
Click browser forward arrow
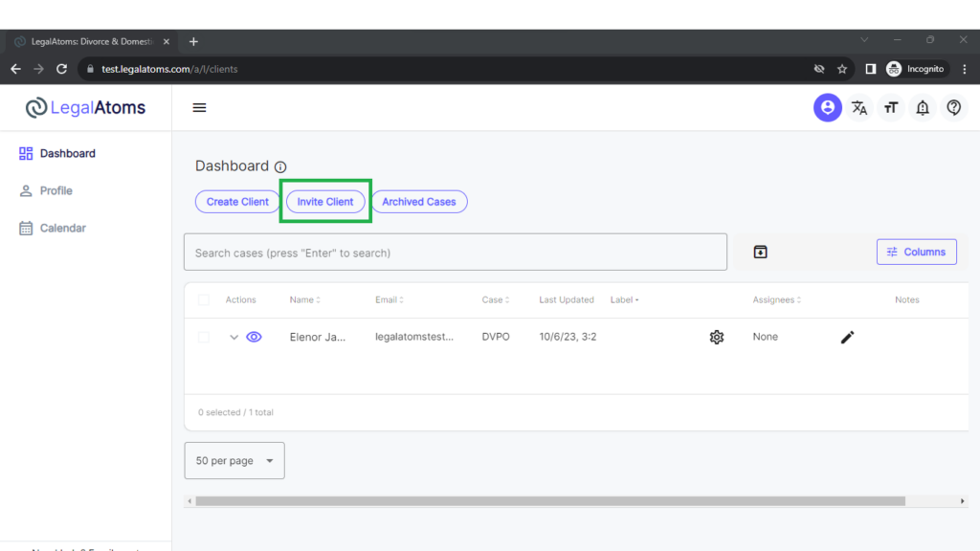(38, 69)
